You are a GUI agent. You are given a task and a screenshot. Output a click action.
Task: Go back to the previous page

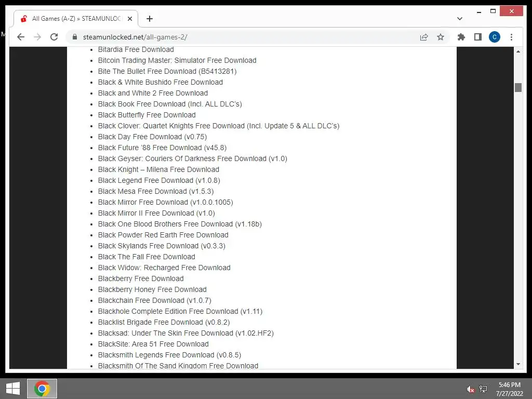pos(21,37)
